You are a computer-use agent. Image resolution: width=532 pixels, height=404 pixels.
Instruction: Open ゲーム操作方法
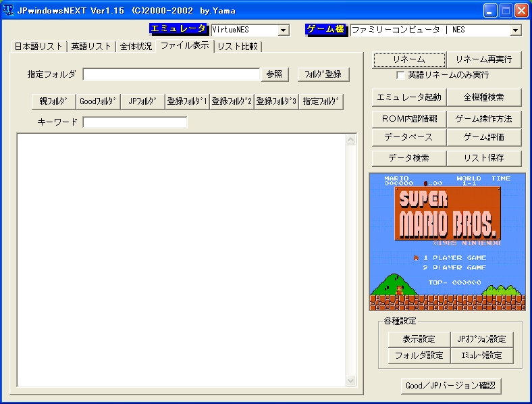tap(484, 119)
